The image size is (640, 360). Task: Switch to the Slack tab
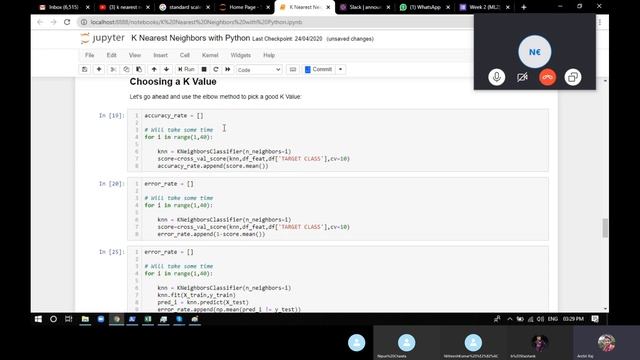point(364,7)
